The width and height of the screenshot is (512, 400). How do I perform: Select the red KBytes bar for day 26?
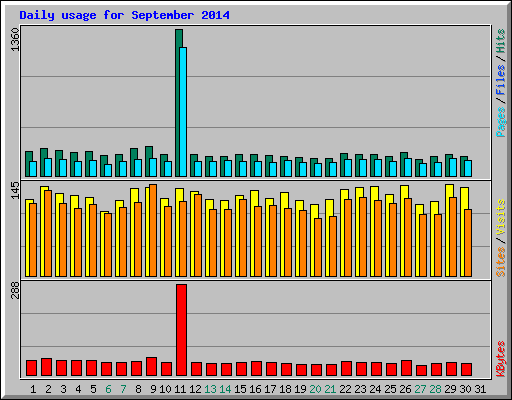(406, 368)
